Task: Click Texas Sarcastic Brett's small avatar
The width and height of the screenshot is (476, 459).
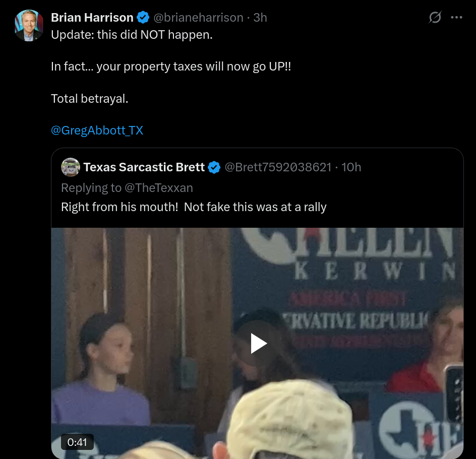Action: [x=71, y=167]
